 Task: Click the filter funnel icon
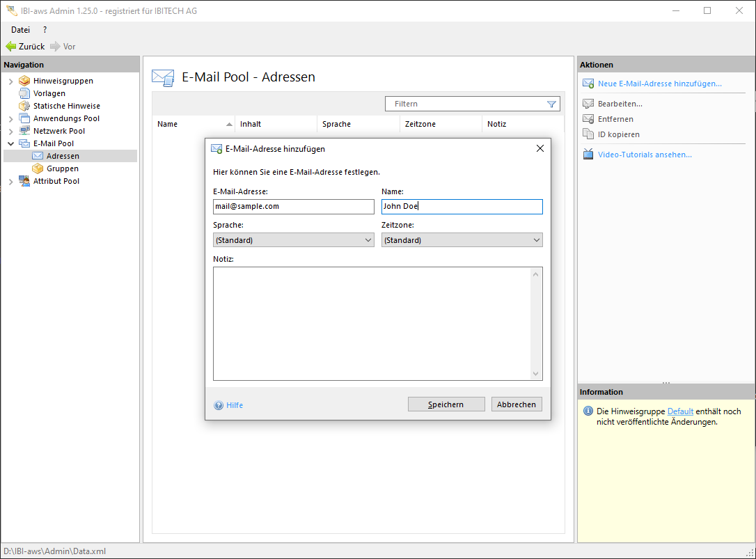click(x=551, y=104)
